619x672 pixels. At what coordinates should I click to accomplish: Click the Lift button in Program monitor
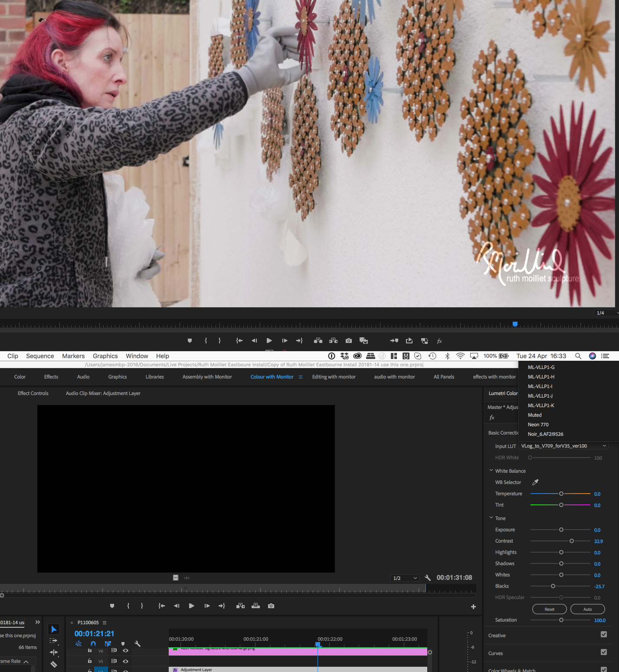[318, 341]
